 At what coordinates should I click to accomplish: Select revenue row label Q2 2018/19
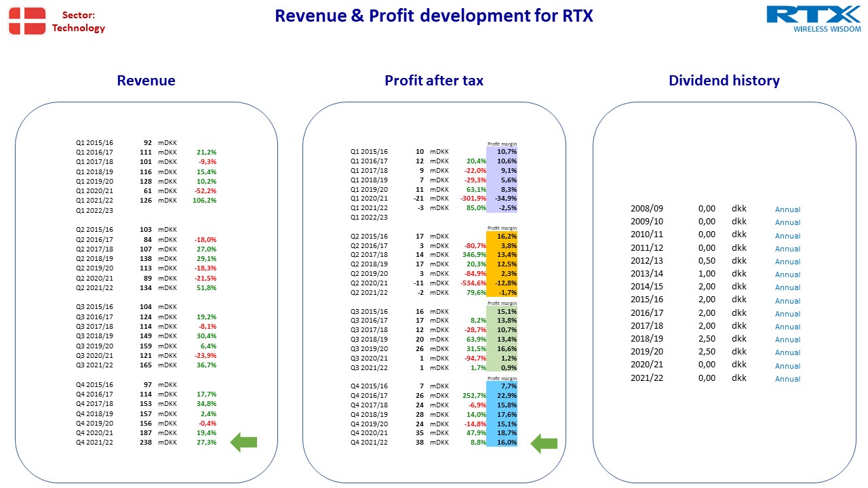coord(95,259)
